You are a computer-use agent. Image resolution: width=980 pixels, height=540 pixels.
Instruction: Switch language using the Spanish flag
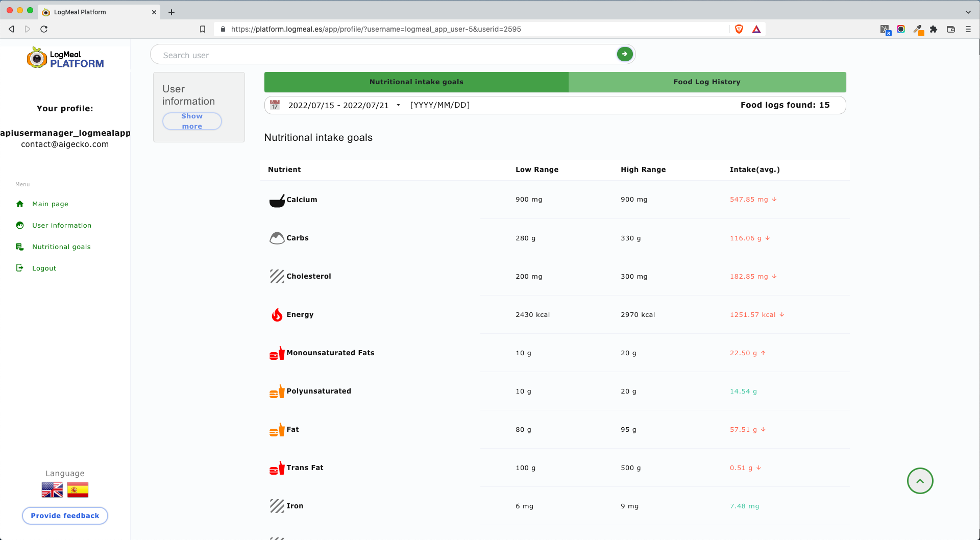click(78, 489)
